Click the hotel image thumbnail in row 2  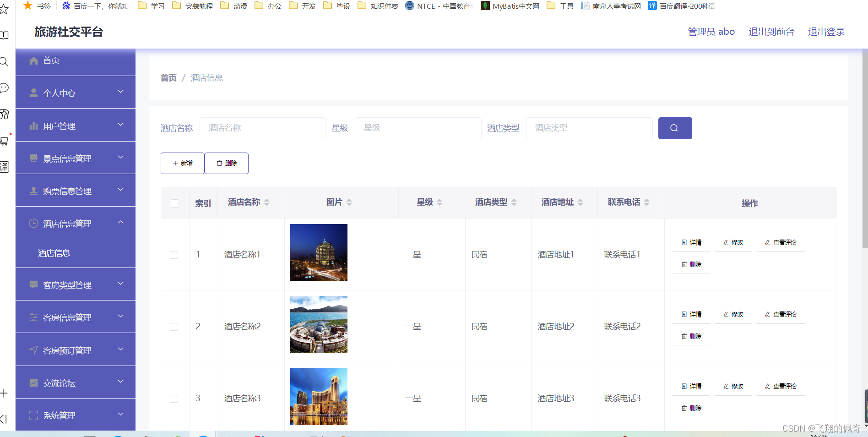318,325
